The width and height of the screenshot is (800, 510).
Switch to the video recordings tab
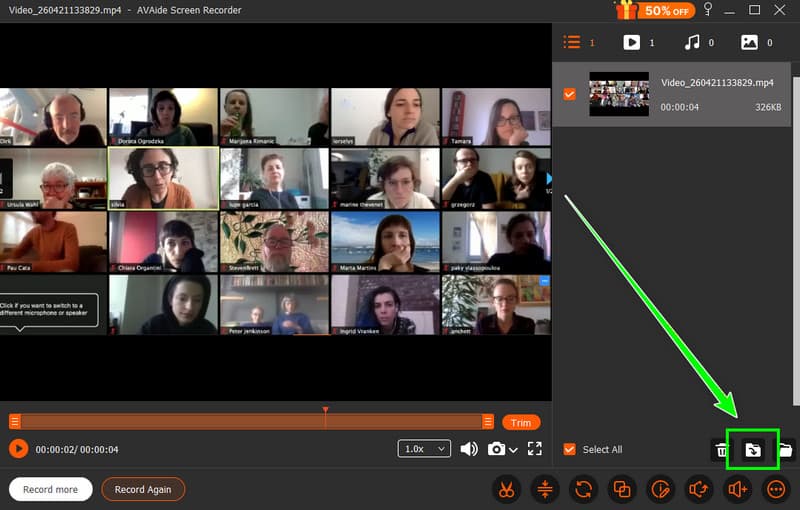632,43
